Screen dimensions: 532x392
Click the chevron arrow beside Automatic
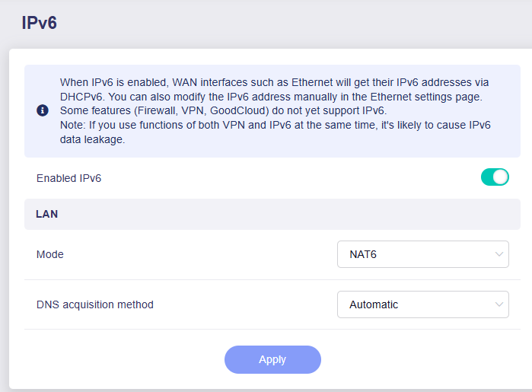499,304
